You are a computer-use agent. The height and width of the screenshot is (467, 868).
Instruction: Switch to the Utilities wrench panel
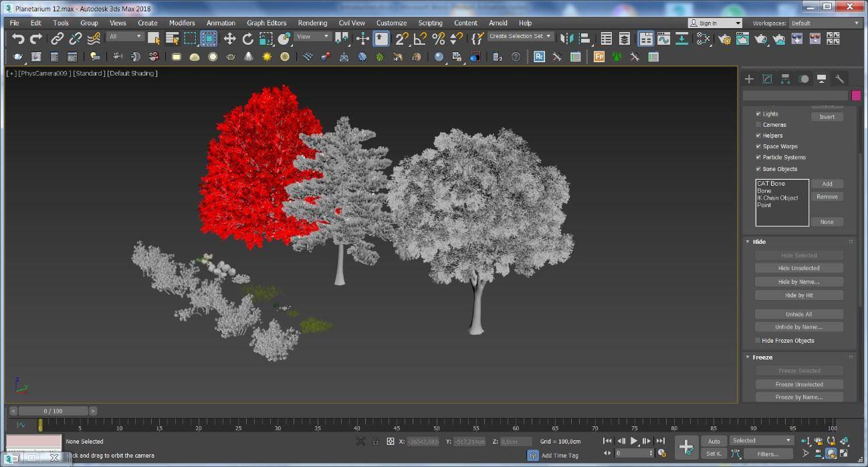[839, 79]
